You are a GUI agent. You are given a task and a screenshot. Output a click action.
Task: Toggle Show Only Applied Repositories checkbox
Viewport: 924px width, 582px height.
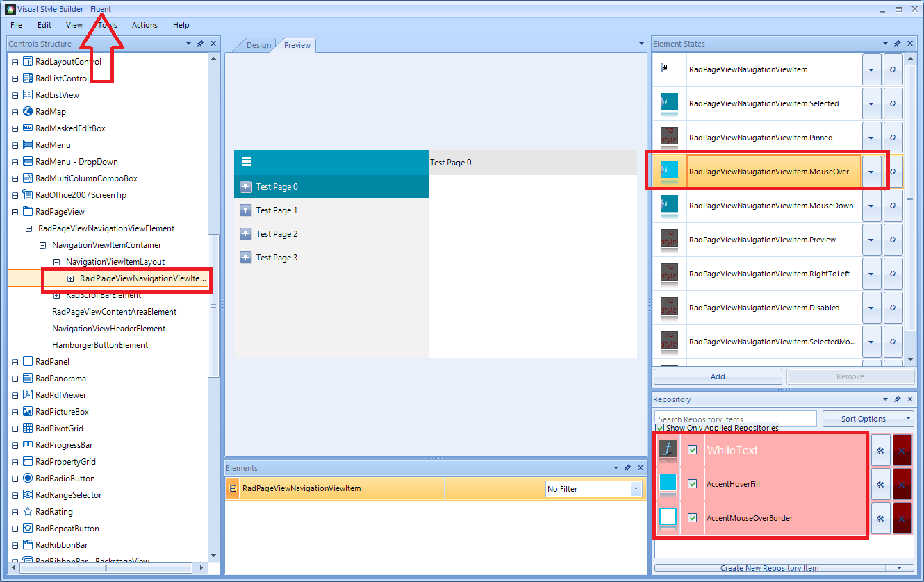[x=660, y=428]
